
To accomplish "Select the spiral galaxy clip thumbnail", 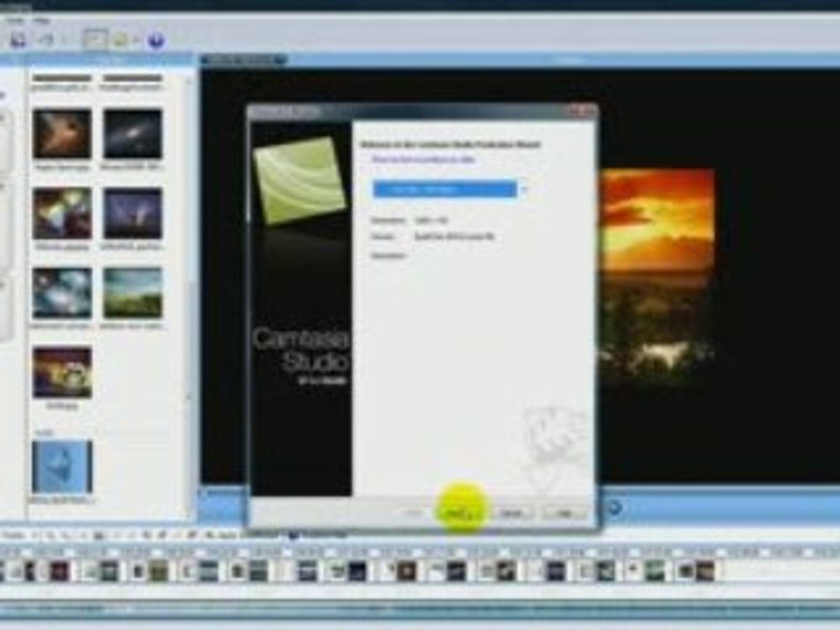I will point(132,134).
